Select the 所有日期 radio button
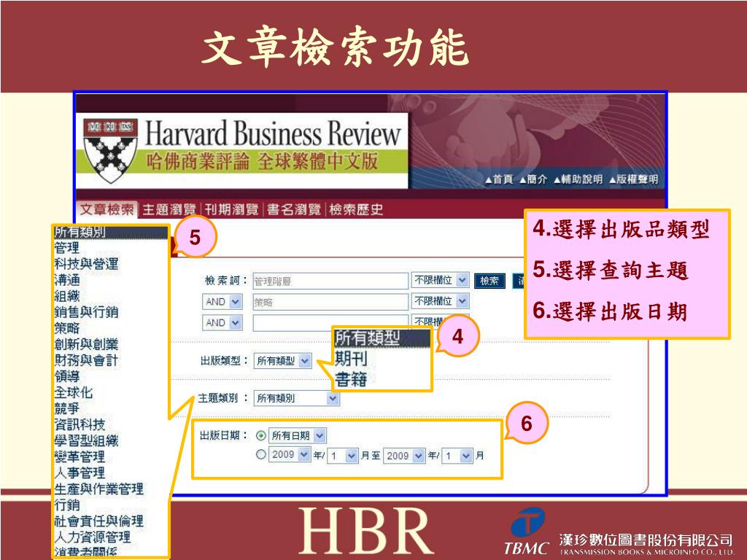The height and width of the screenshot is (560, 747). tap(261, 435)
